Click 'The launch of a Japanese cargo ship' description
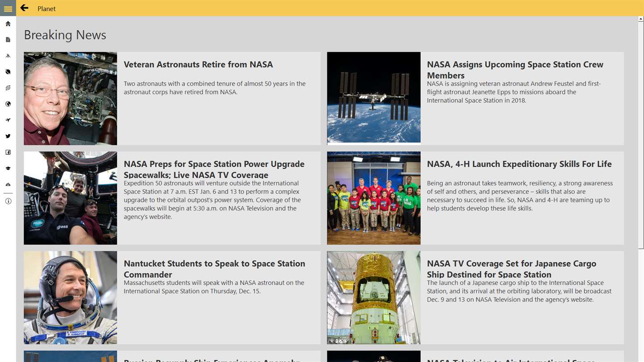This screenshot has width=644, height=362. pos(519,291)
